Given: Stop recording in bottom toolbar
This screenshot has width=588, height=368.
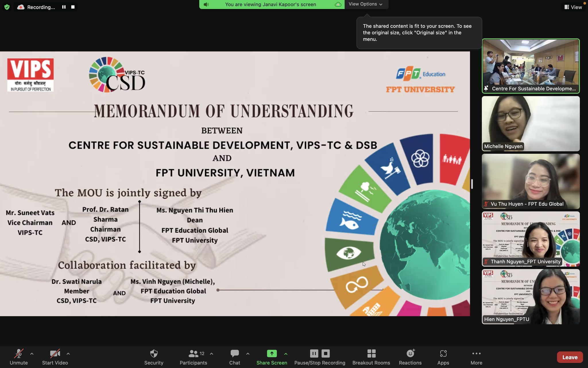Looking at the screenshot, I should (x=326, y=353).
